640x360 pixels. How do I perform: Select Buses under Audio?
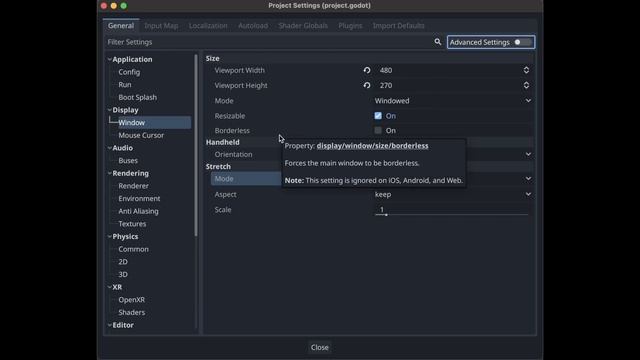[128, 161]
